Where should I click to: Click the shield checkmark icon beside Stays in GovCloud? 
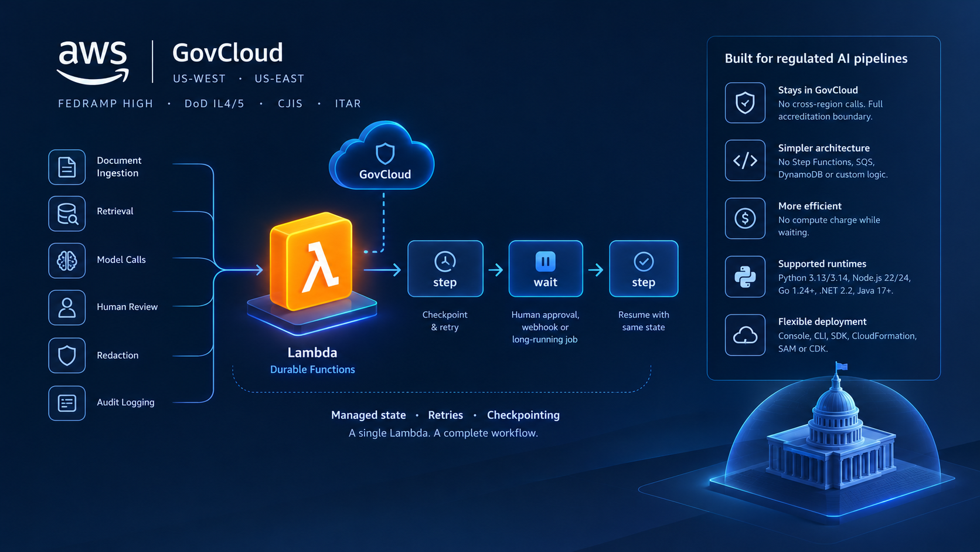coord(745,103)
